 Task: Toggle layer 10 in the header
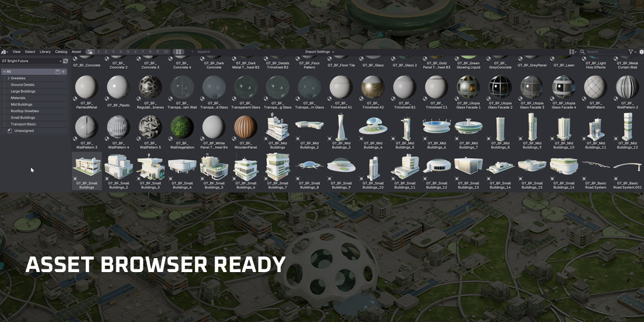point(166,52)
